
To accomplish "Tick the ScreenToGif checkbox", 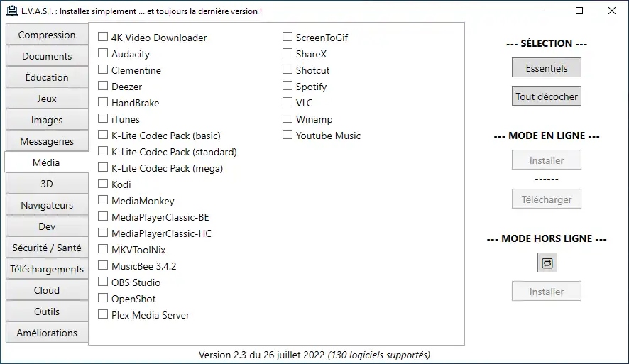I will pos(288,37).
